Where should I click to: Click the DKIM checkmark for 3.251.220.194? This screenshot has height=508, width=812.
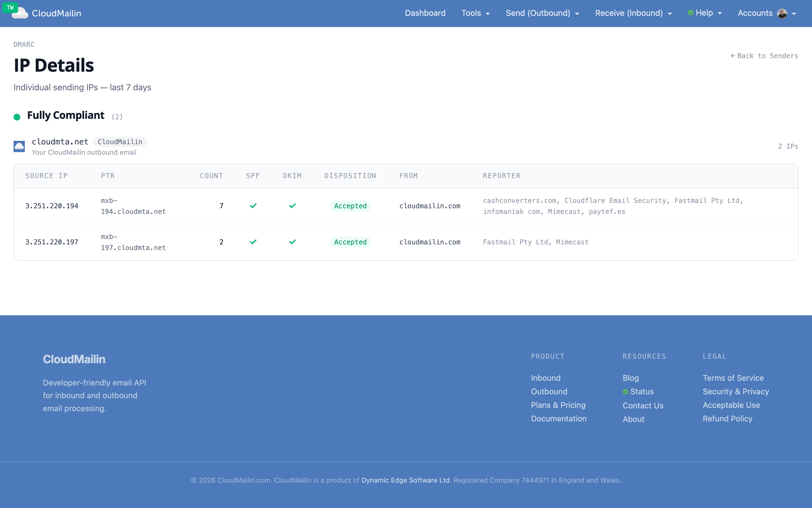pos(293,206)
